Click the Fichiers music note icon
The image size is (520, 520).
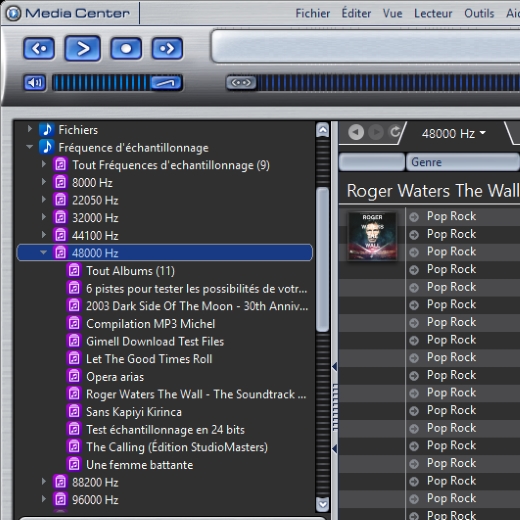pos(47,129)
